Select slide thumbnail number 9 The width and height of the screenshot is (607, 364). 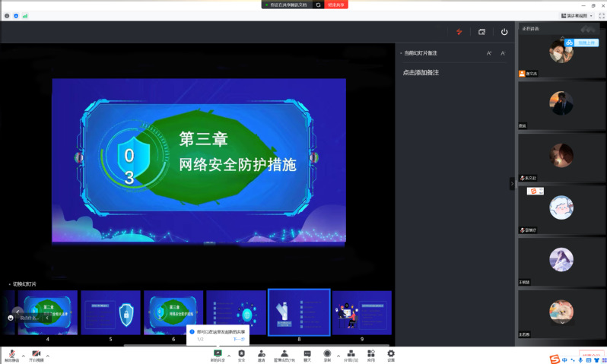pos(362,312)
